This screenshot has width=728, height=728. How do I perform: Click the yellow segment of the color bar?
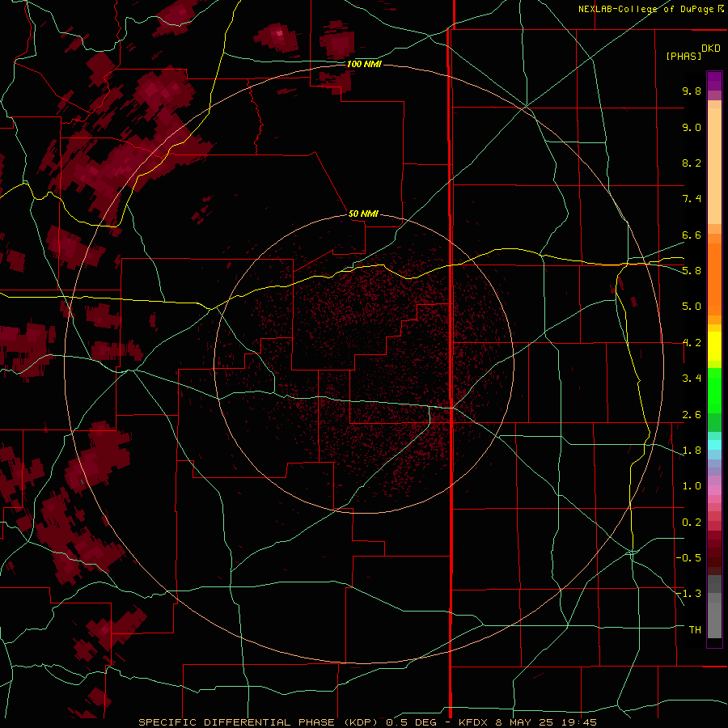(x=714, y=346)
